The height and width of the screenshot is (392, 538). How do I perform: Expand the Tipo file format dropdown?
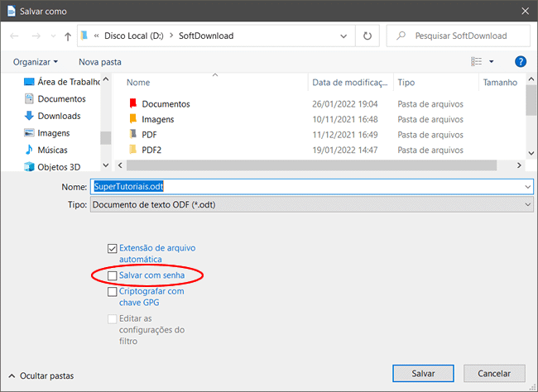527,204
